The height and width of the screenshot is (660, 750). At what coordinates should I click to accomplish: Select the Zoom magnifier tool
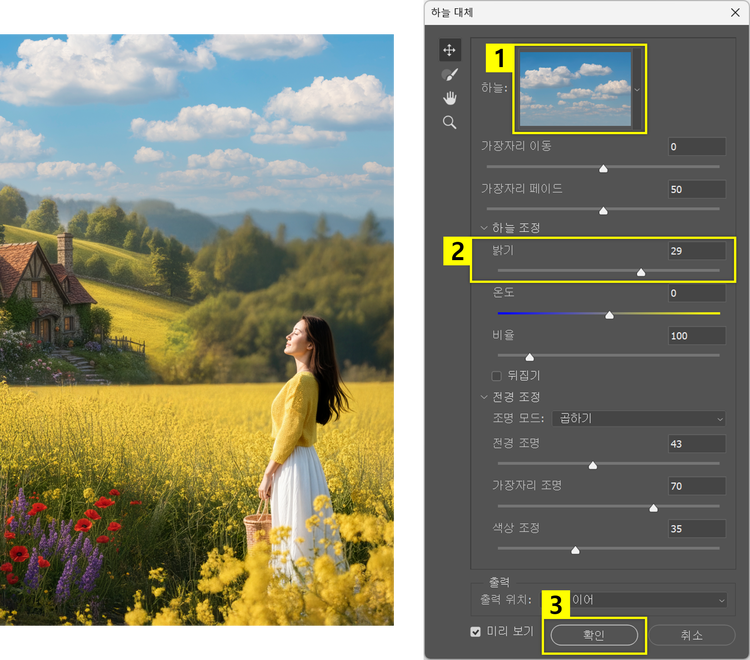449,122
